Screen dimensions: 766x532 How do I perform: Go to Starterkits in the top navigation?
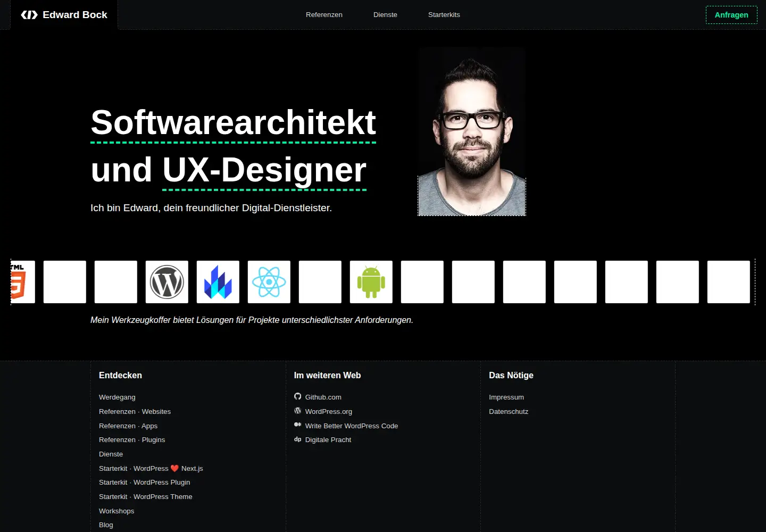pos(444,15)
